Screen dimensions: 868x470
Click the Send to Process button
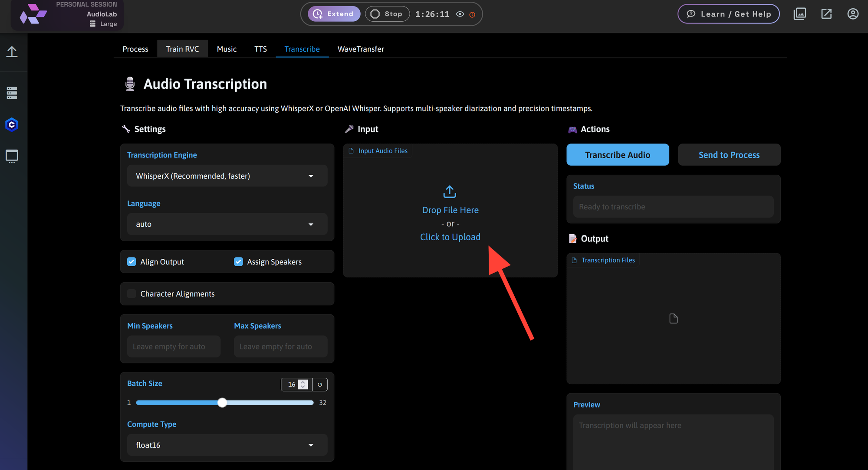[729, 155]
